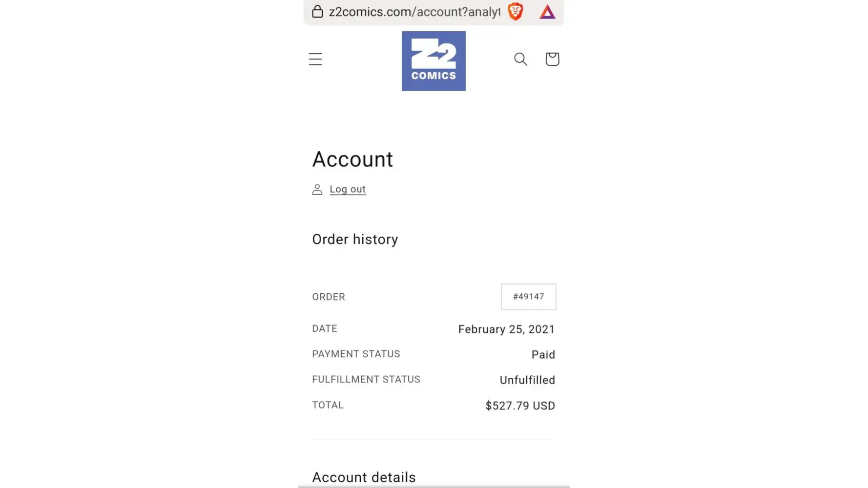Click the February 25, 2021 order date
The image size is (868, 488).
coord(506,329)
